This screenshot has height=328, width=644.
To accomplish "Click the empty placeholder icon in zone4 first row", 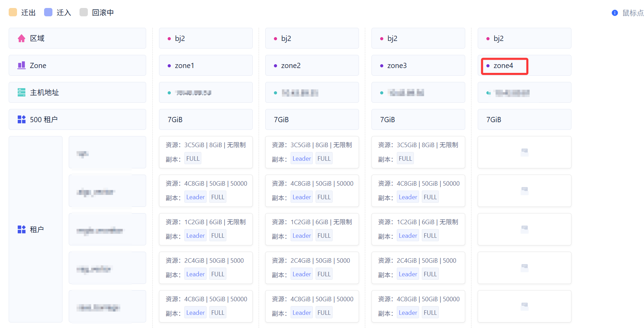I will (524, 152).
